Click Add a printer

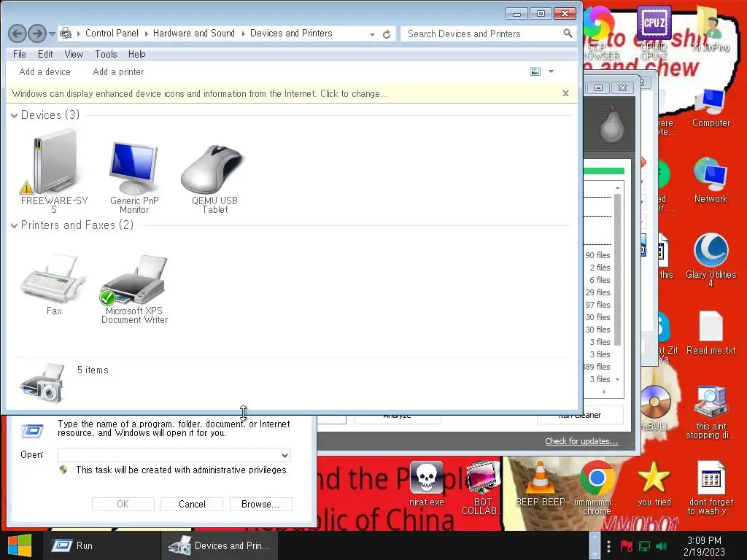[118, 72]
